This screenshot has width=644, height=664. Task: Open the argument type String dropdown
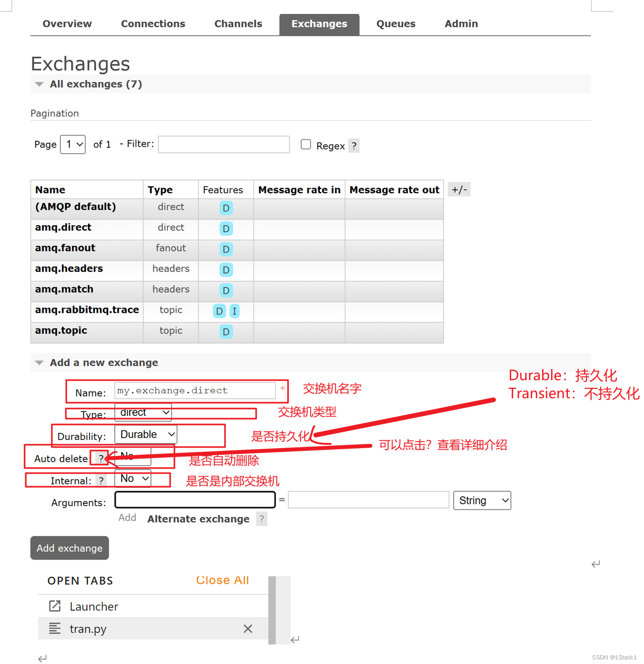482,501
